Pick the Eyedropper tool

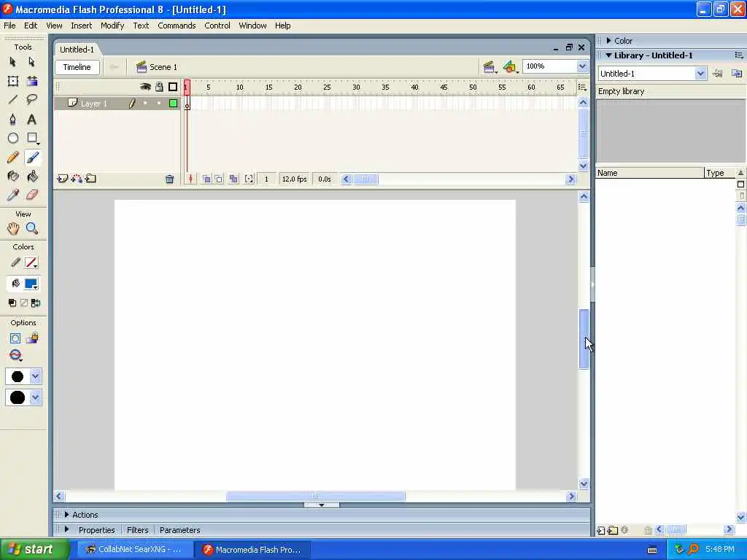13,195
